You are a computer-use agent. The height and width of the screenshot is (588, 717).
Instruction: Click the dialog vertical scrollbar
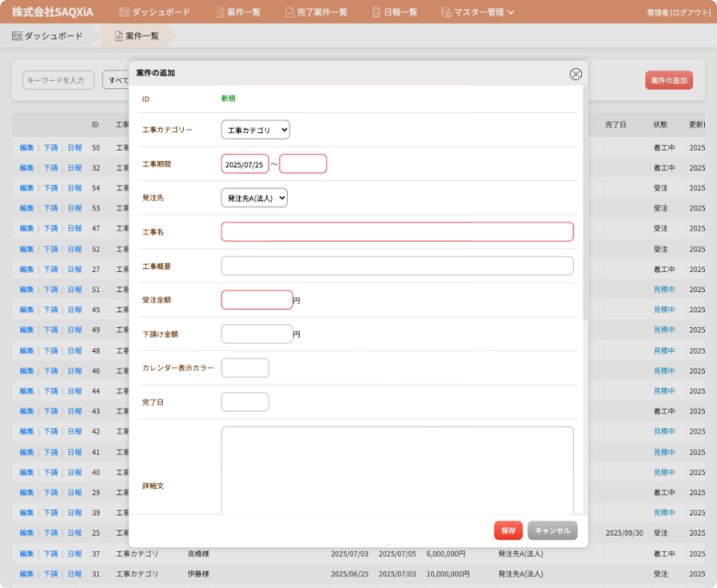point(585,203)
